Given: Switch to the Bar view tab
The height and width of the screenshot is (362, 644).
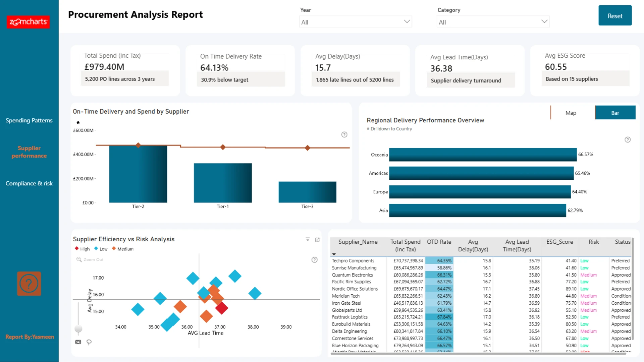Looking at the screenshot, I should pyautogui.click(x=615, y=113).
